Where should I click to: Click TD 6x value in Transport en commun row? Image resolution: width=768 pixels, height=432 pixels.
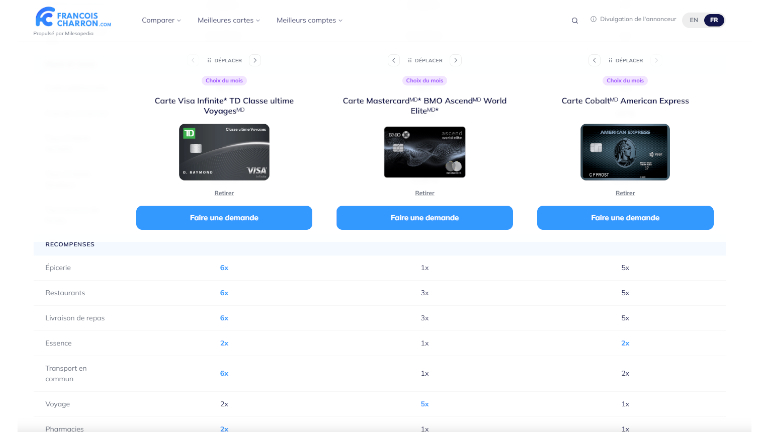tap(224, 373)
